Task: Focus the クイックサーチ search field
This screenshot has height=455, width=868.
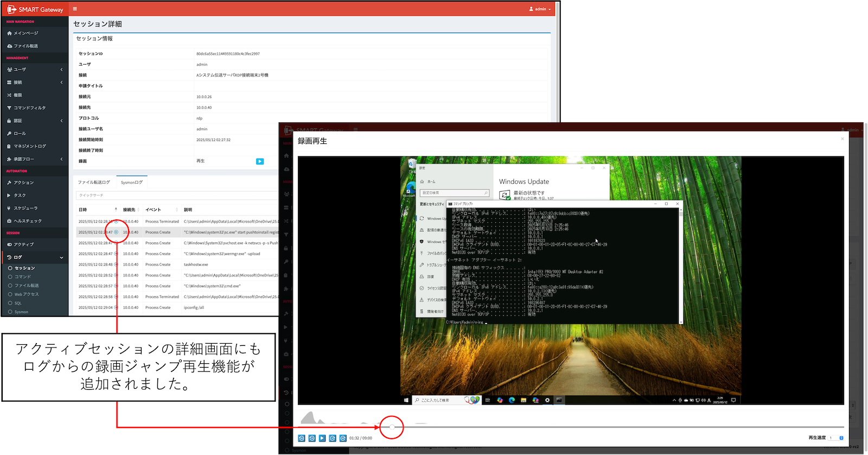Action: 177,195
